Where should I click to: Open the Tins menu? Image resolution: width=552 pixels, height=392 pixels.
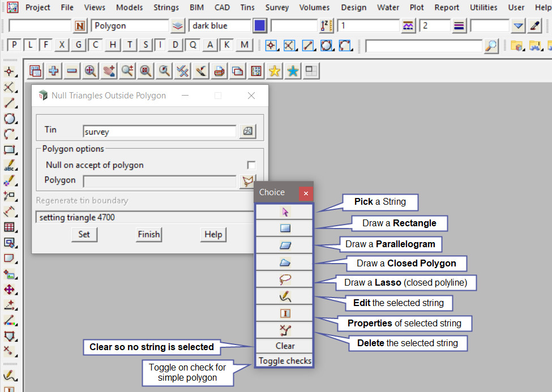coord(247,7)
